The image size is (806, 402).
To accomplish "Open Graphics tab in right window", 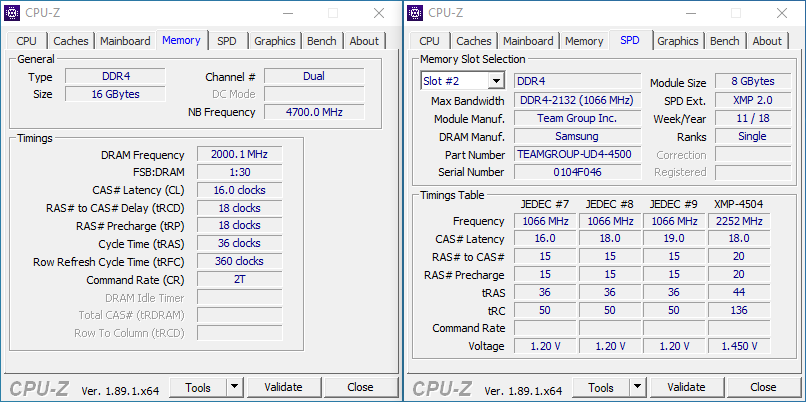I will (x=677, y=41).
